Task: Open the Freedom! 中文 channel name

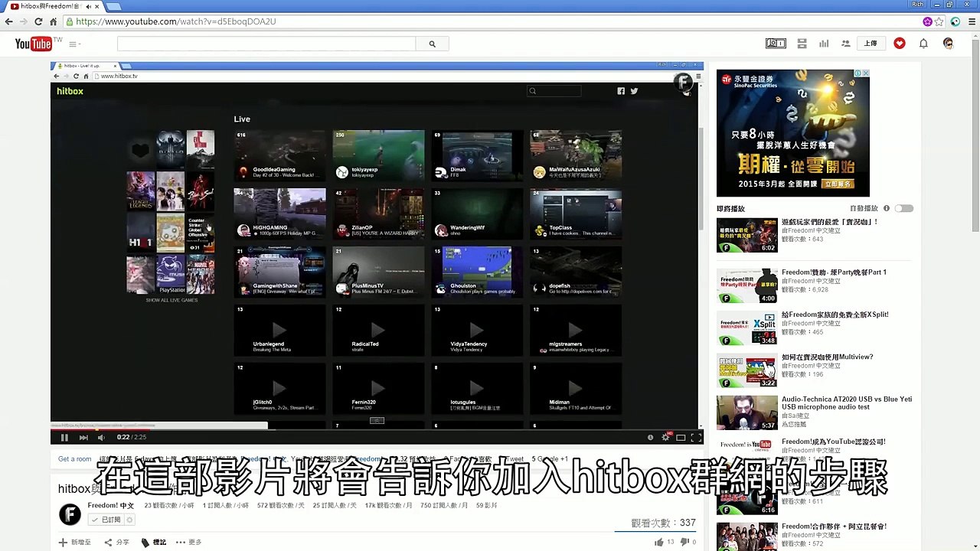Action: coord(110,506)
